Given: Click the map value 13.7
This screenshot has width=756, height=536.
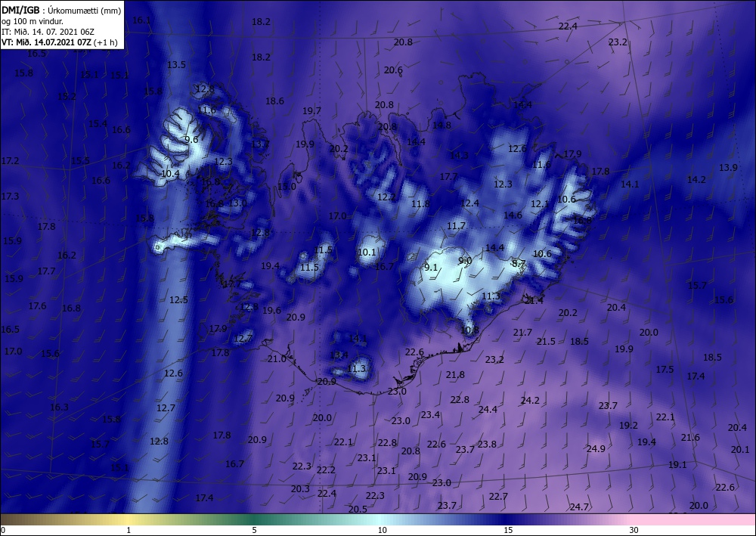Looking at the screenshot, I should pos(260,144).
